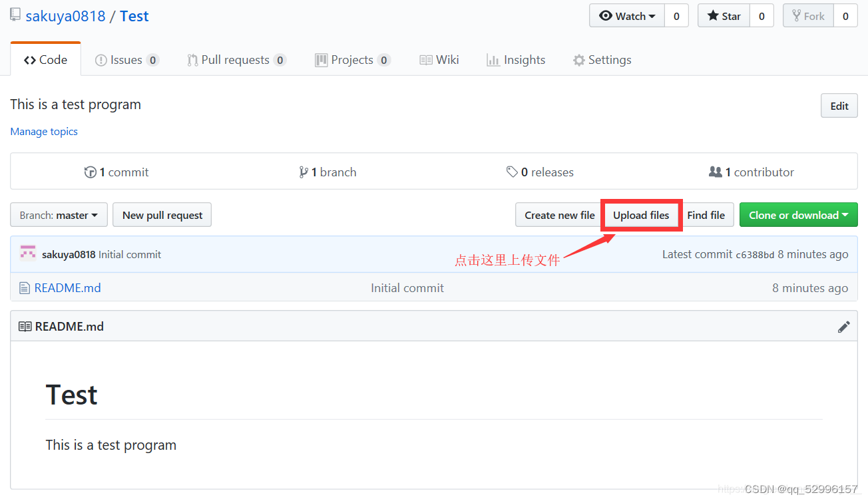Click the project board icon on Projects tab
The height and width of the screenshot is (501, 868).
322,61
